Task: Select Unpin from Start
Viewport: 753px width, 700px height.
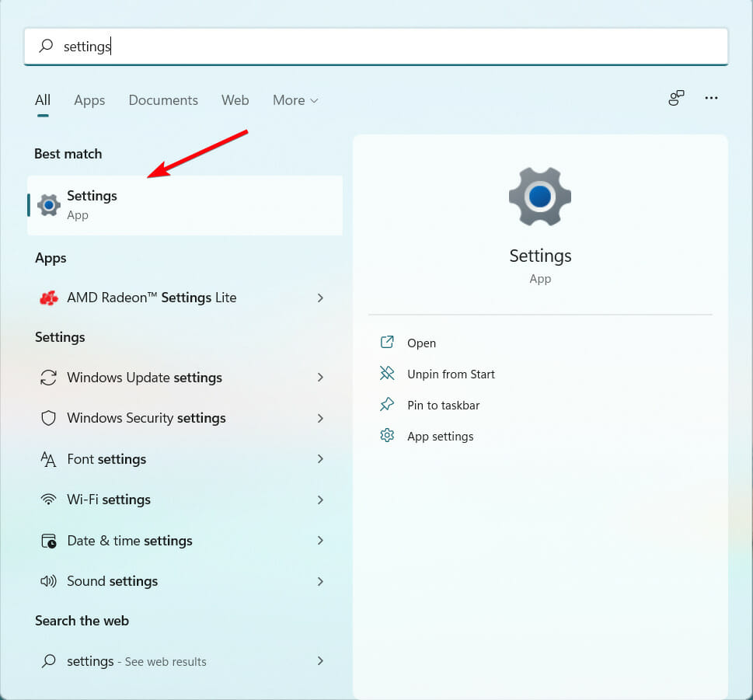Action: point(451,374)
